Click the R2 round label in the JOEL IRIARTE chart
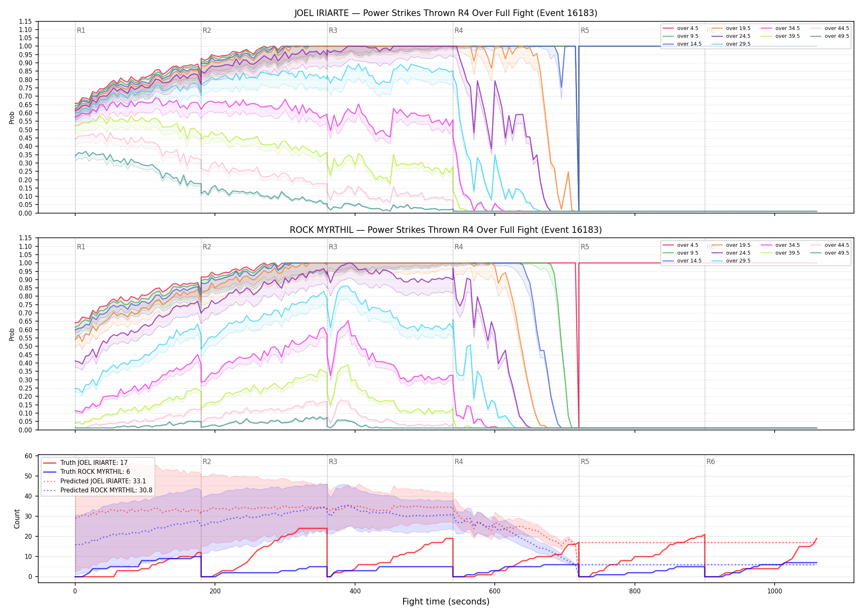Viewport: 863px width, 616px height. [x=207, y=30]
